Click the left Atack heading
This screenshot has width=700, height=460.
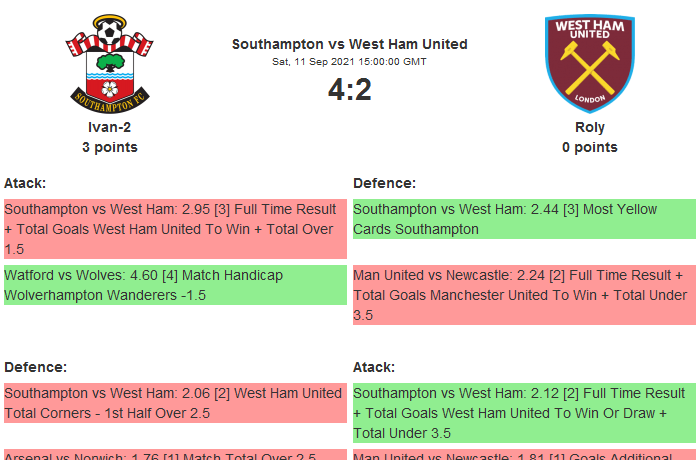pyautogui.click(x=25, y=183)
